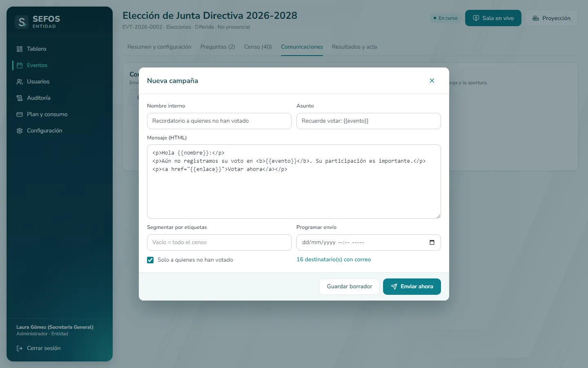This screenshot has height=368, width=588.
Task: Open Resultados y acta tab
Action: pyautogui.click(x=354, y=47)
